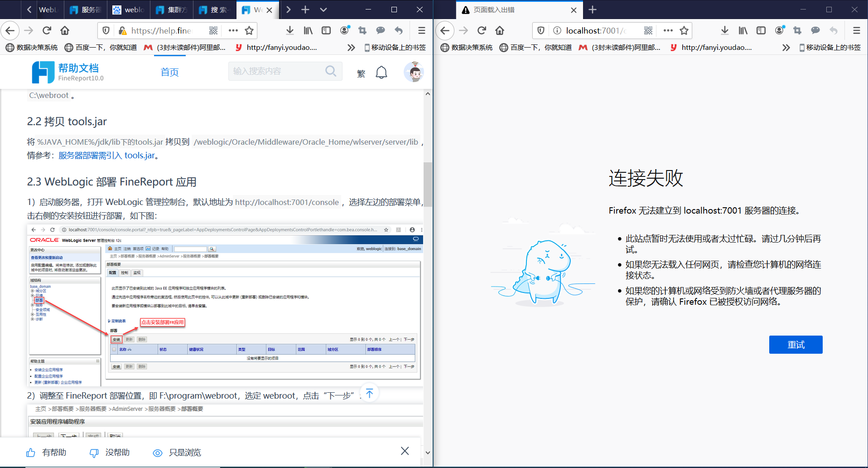
Task: Open 首页 navigation item
Action: [x=169, y=72]
